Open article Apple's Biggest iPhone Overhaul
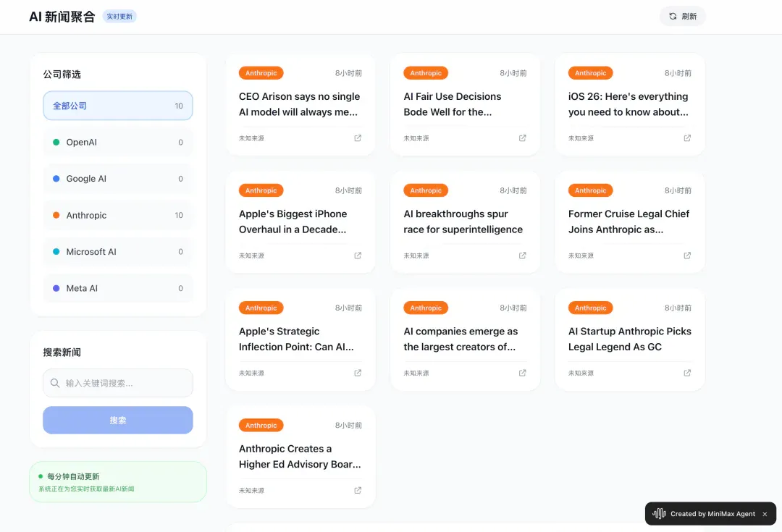782x532 pixels. click(x=293, y=221)
